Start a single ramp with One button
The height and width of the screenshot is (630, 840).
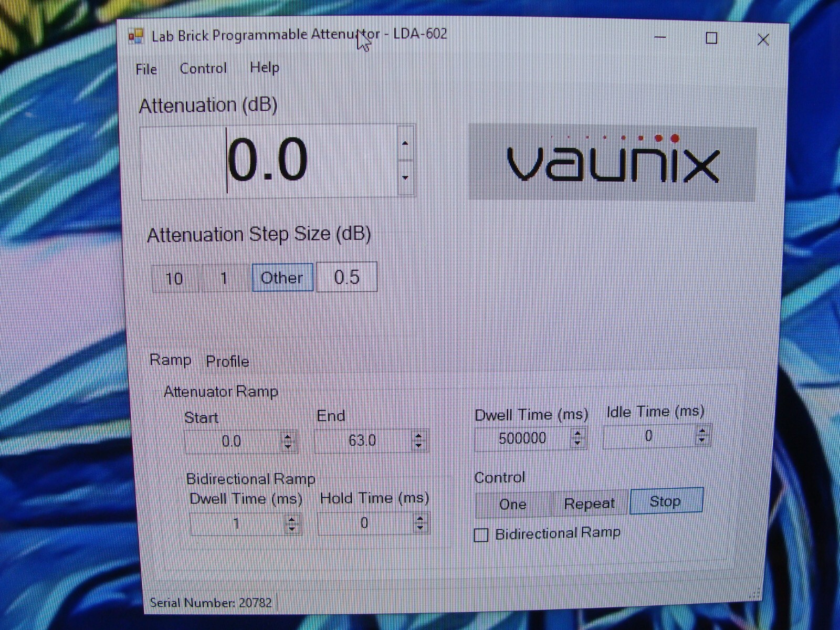[513, 504]
